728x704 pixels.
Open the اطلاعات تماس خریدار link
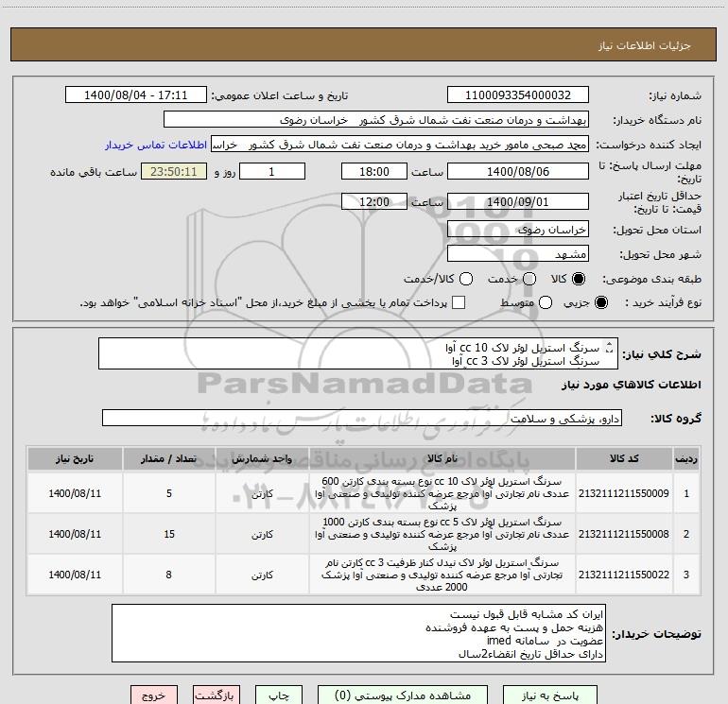tap(156, 145)
